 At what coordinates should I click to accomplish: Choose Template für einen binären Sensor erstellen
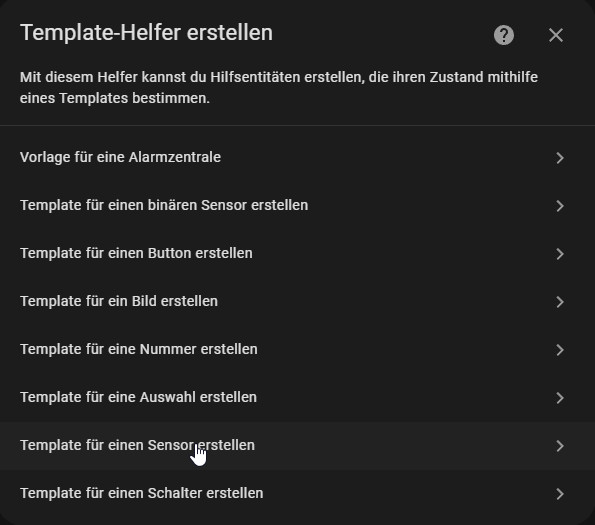point(298,206)
